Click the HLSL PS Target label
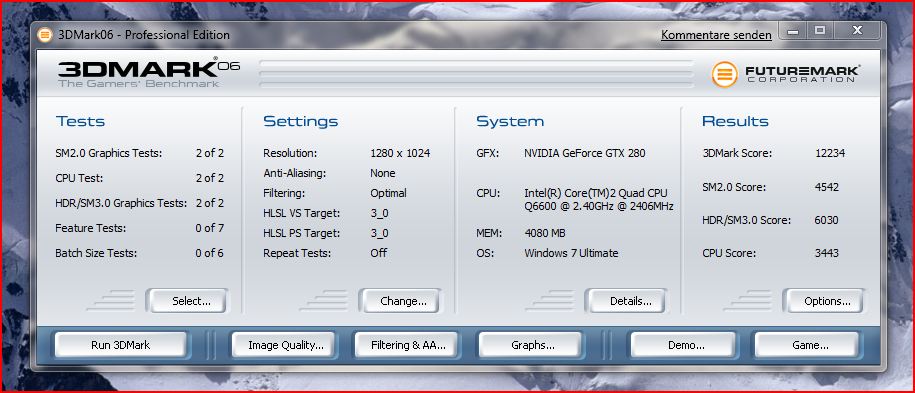Screen dimensions: 915x393 (302, 233)
